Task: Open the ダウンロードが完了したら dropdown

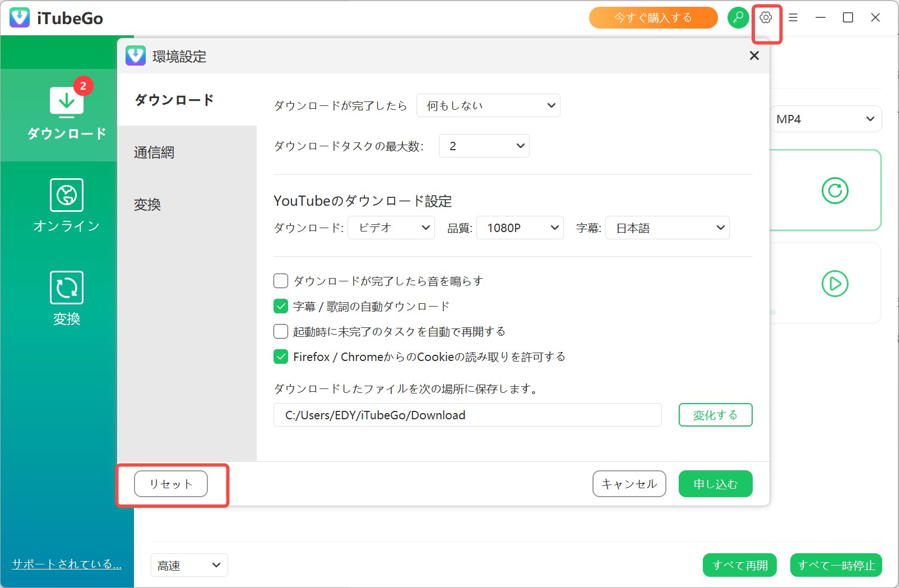Action: (488, 105)
